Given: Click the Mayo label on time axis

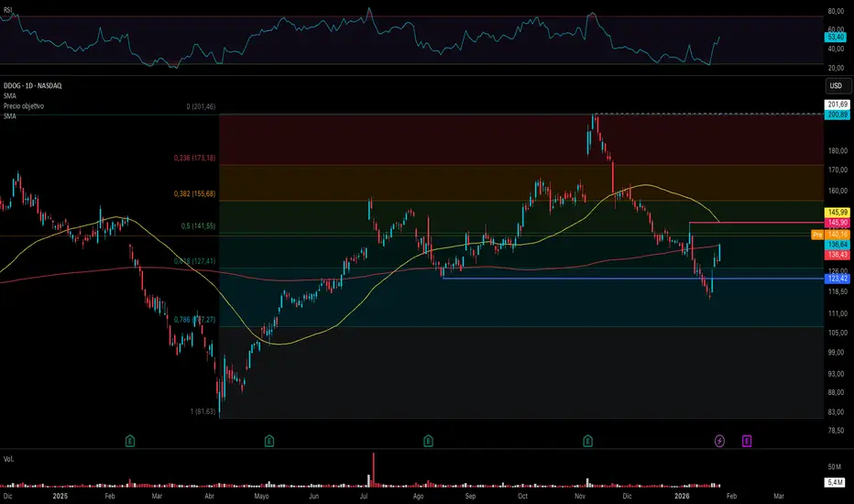Looking at the screenshot, I should (261, 496).
